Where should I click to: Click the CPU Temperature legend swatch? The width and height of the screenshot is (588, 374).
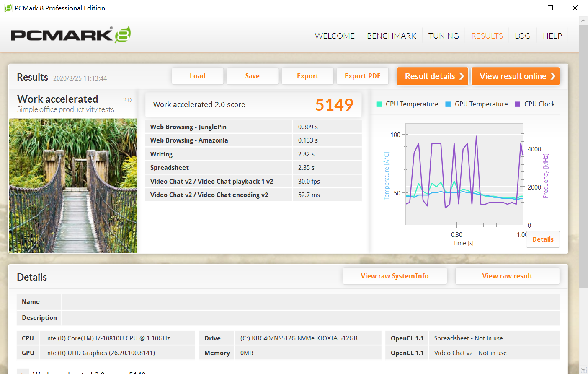coord(379,104)
